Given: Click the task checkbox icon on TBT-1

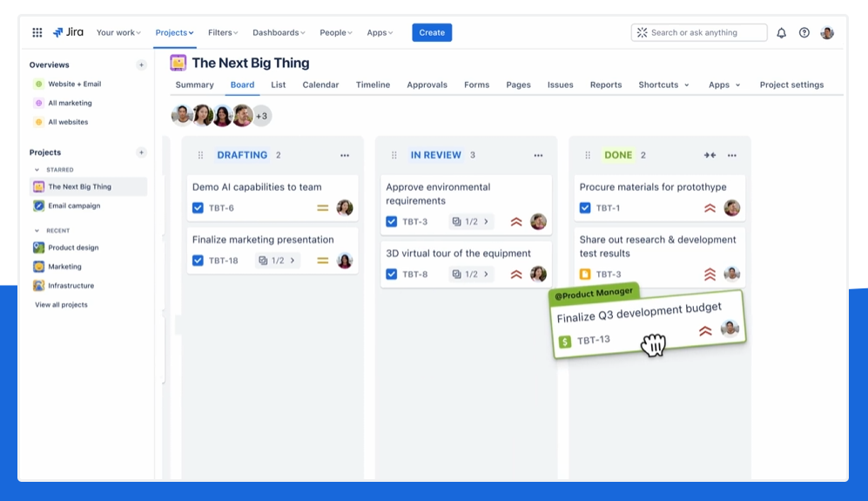Looking at the screenshot, I should coord(585,208).
